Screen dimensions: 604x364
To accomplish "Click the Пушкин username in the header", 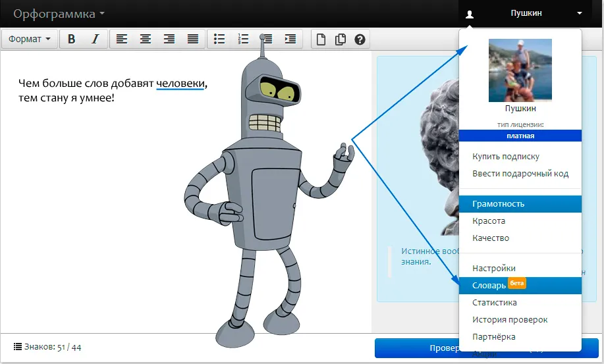I will 526,13.
